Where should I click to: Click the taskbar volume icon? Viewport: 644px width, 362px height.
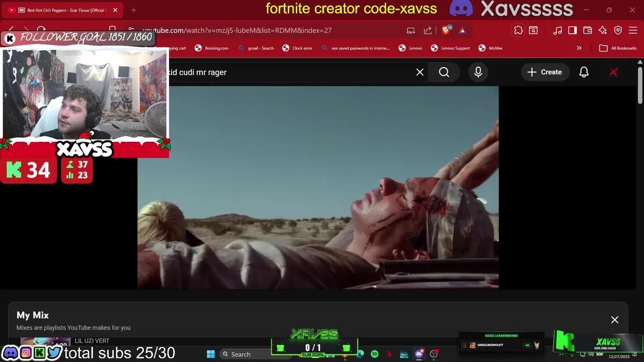[591, 355]
